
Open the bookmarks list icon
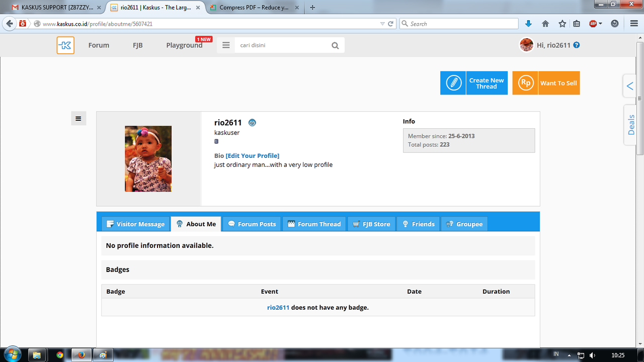pos(577,24)
